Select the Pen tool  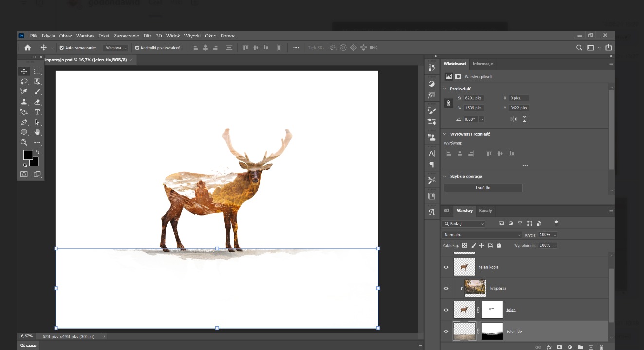click(x=24, y=122)
